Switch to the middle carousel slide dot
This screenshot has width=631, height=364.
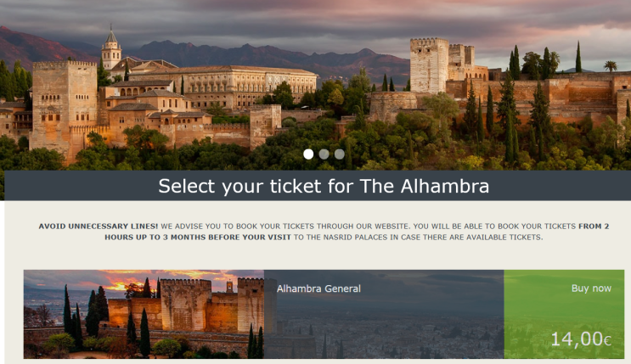click(324, 154)
